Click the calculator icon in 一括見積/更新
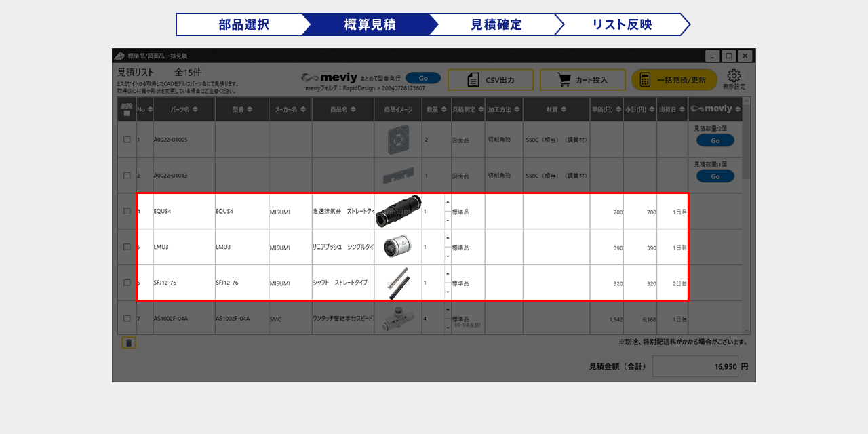The image size is (868, 434). click(645, 80)
